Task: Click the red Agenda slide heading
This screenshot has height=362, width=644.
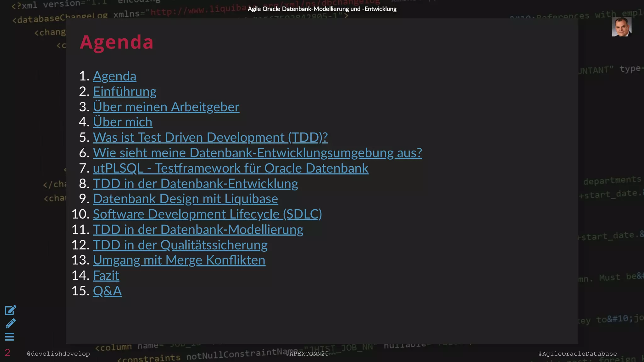Action: click(117, 42)
